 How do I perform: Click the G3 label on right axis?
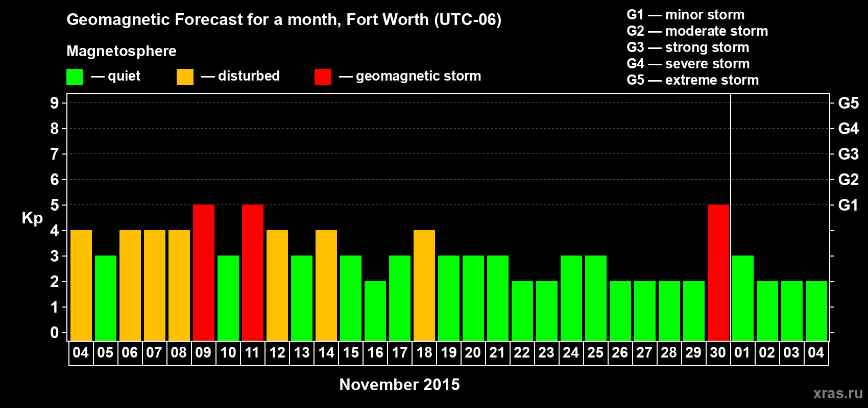pyautogui.click(x=848, y=154)
